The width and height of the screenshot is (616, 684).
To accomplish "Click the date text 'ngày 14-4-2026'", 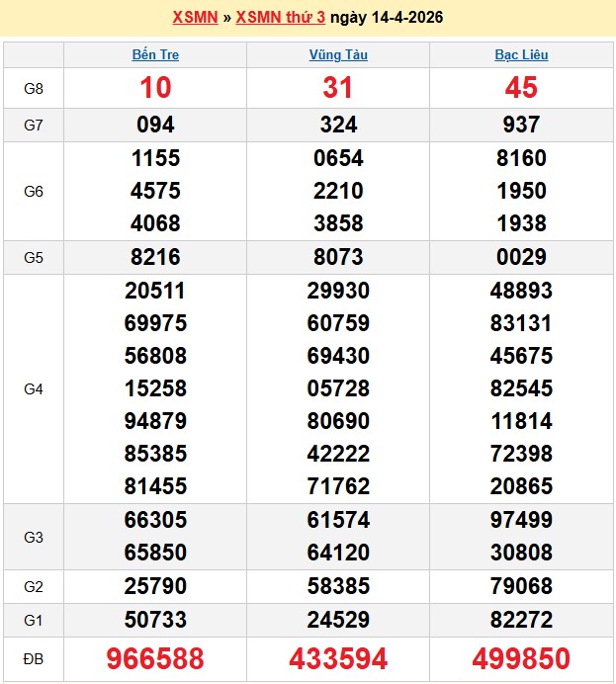I will pyautogui.click(x=387, y=18).
